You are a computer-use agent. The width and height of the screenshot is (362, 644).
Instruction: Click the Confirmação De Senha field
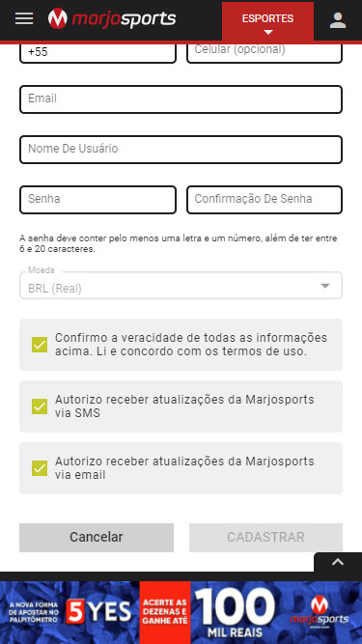(265, 200)
